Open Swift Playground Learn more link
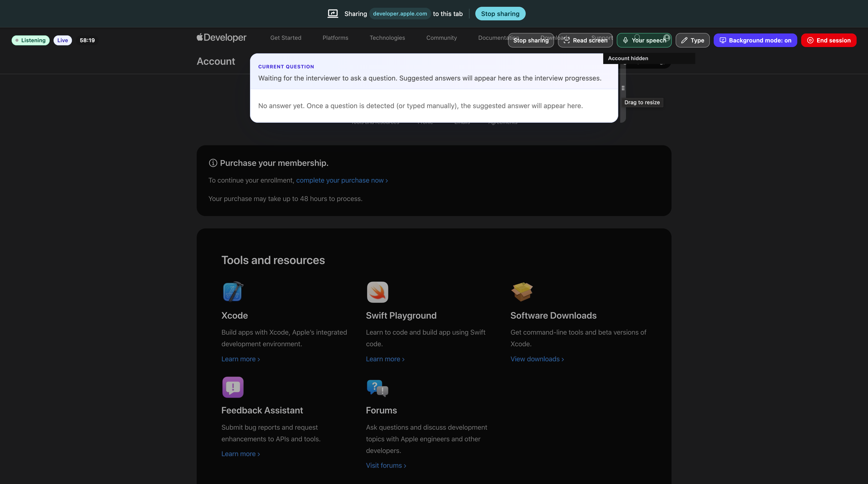 385,359
